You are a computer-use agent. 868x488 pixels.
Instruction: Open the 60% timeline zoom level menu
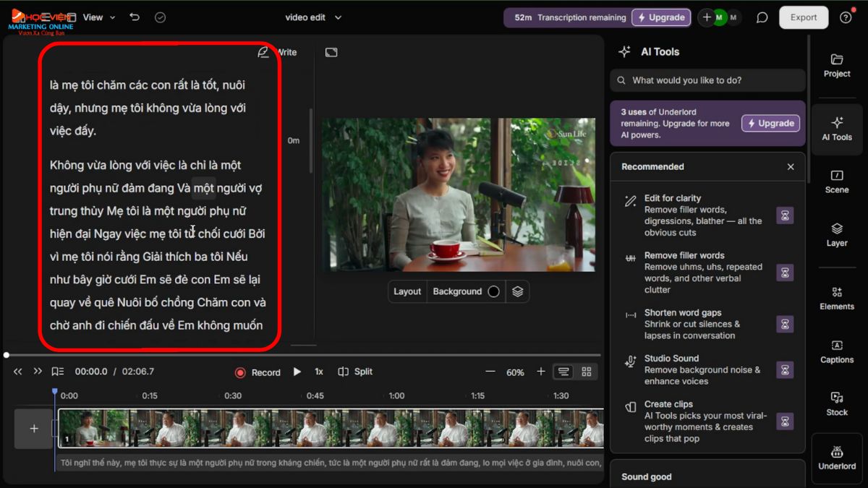[515, 372]
